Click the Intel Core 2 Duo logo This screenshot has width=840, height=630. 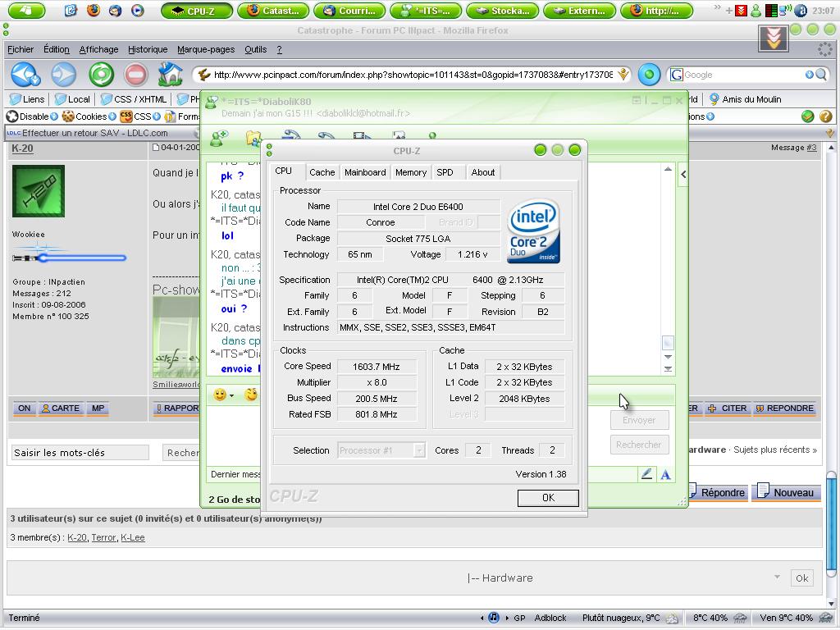534,231
